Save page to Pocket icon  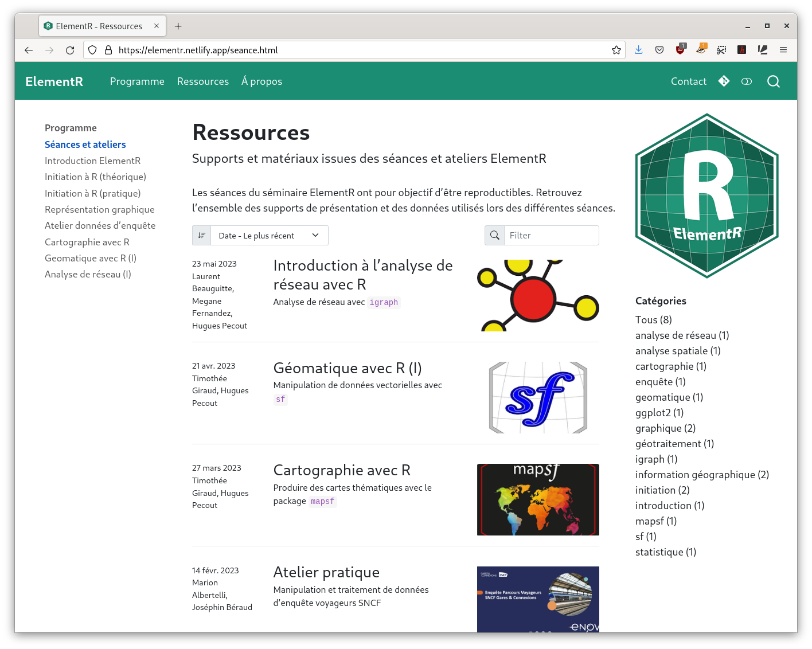click(659, 50)
